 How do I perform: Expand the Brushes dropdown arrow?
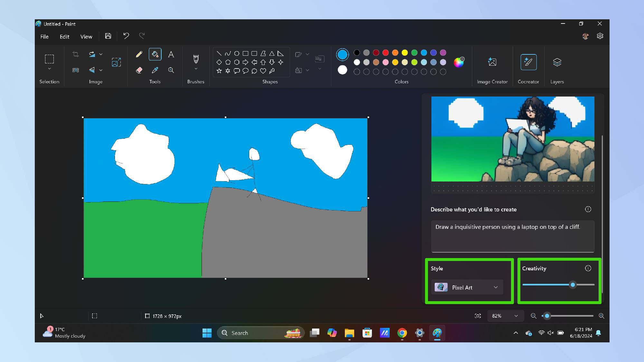click(x=196, y=69)
